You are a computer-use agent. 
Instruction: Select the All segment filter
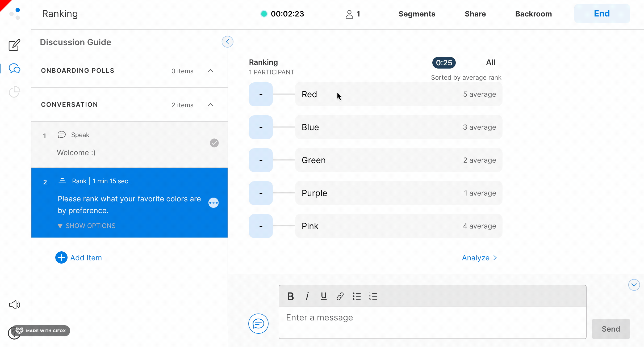click(x=491, y=62)
